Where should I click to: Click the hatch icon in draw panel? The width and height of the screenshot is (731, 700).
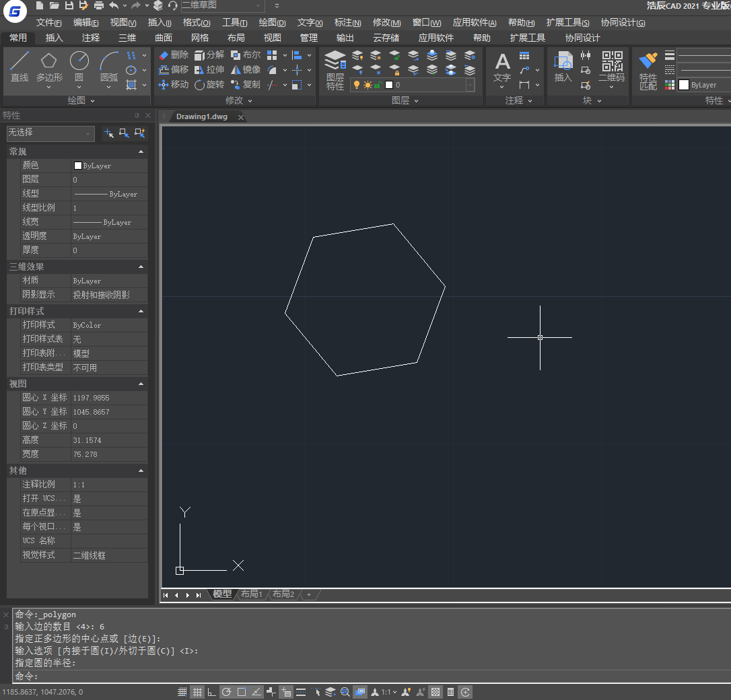pyautogui.click(x=131, y=84)
